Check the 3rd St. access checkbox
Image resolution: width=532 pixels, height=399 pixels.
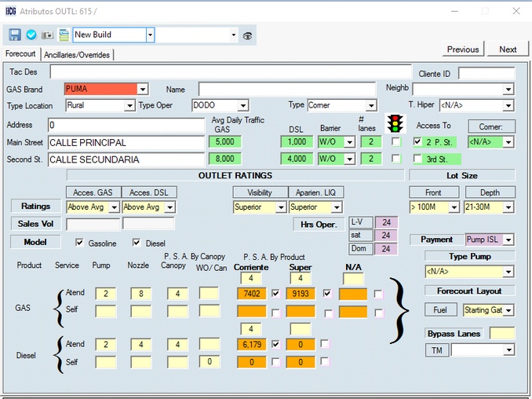417,159
